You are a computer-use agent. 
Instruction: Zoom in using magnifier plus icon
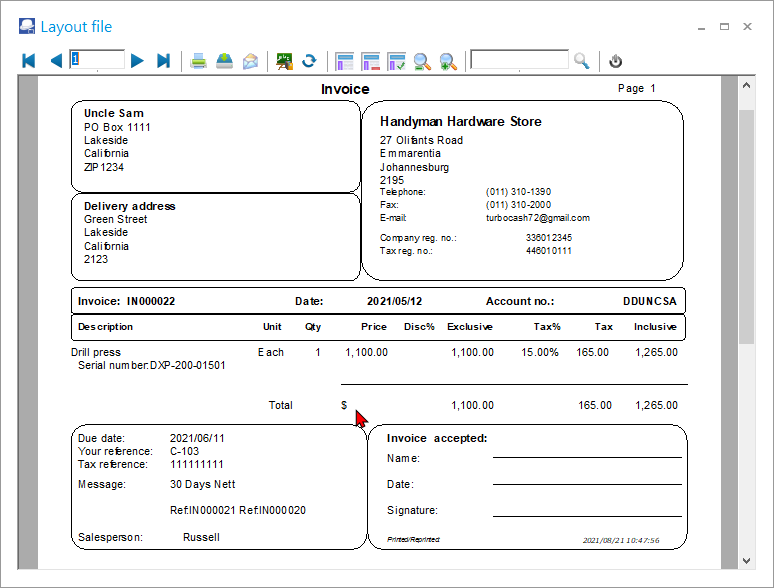[448, 61]
